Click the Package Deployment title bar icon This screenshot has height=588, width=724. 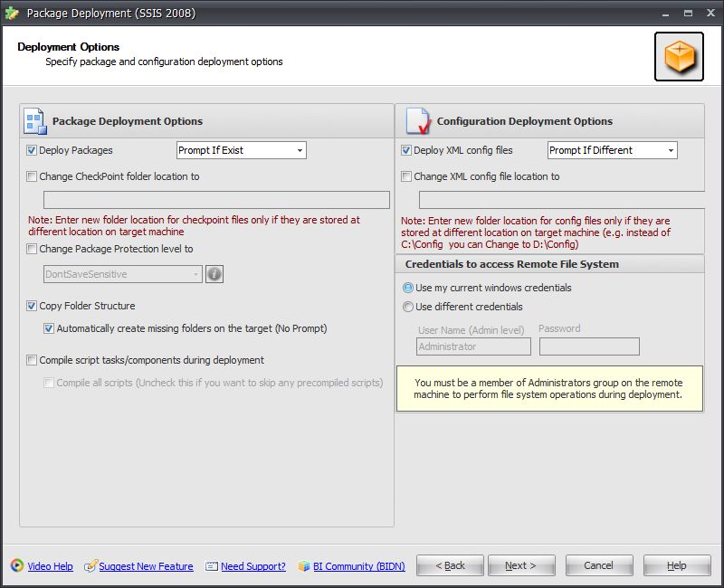pyautogui.click(x=13, y=14)
